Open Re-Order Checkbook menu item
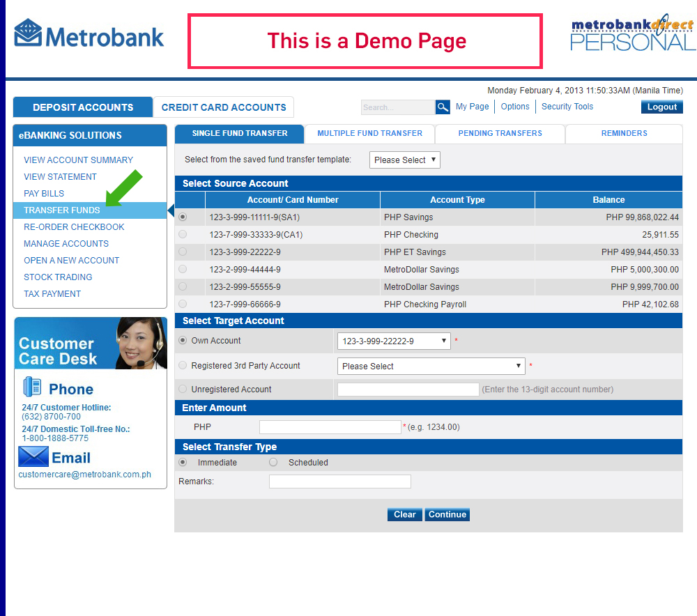Screen dimensions: 697x616 click(74, 227)
